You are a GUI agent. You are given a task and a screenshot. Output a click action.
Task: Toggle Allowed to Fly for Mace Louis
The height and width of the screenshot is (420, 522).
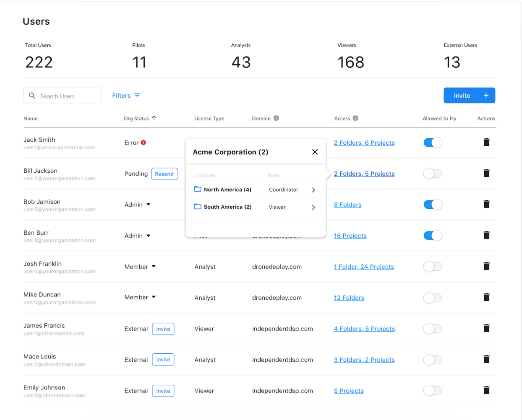[x=433, y=360]
